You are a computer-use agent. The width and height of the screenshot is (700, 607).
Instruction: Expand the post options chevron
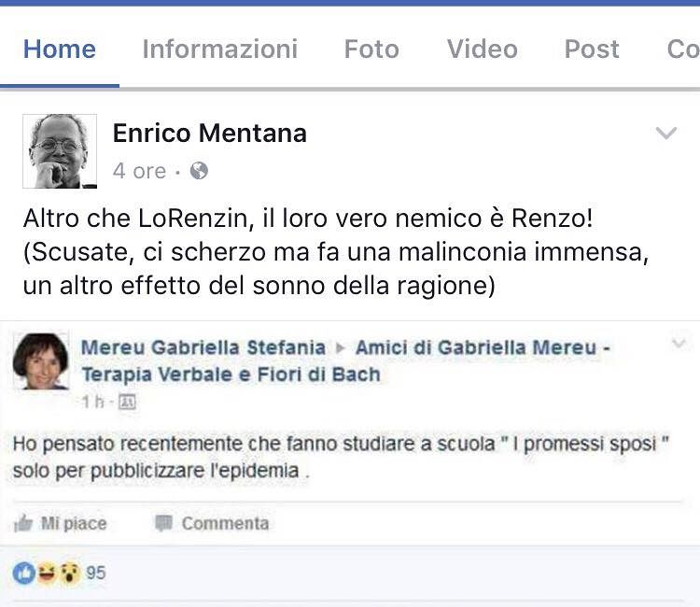click(665, 134)
